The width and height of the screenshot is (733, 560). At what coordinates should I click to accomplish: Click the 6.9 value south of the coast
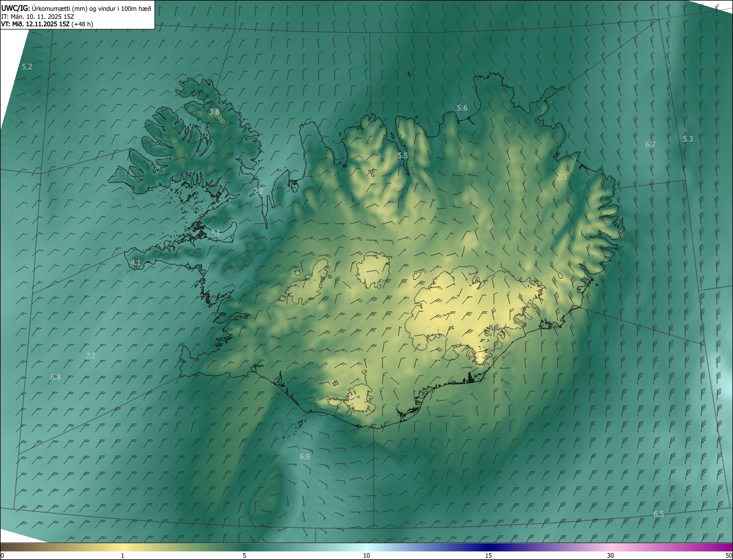[305, 457]
